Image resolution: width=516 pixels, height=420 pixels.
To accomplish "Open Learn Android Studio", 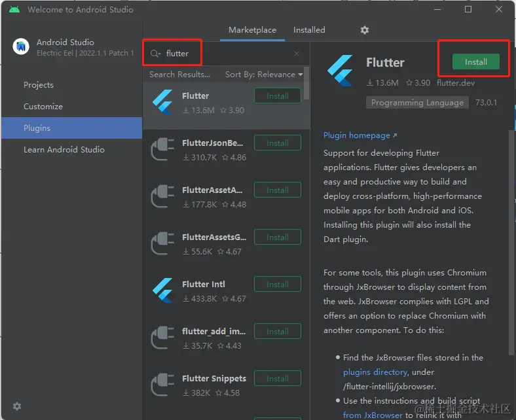I will [x=64, y=150].
